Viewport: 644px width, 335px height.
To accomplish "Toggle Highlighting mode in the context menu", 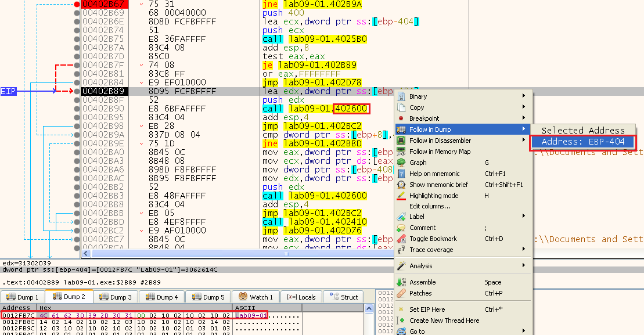I will (433, 196).
